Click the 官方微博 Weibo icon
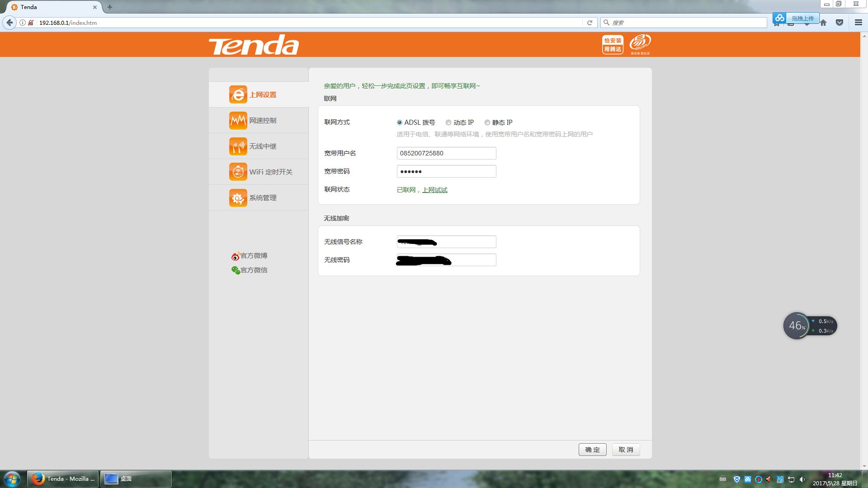 235,256
